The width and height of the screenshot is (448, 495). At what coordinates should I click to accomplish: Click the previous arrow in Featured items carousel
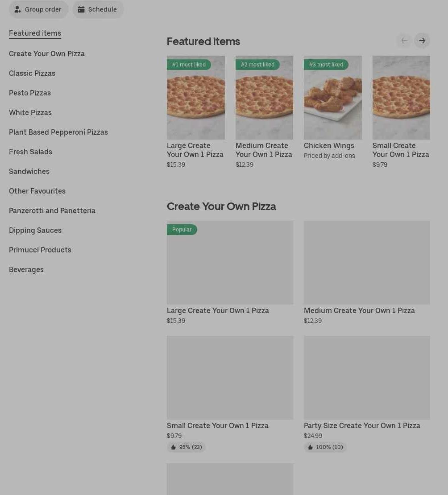404,41
